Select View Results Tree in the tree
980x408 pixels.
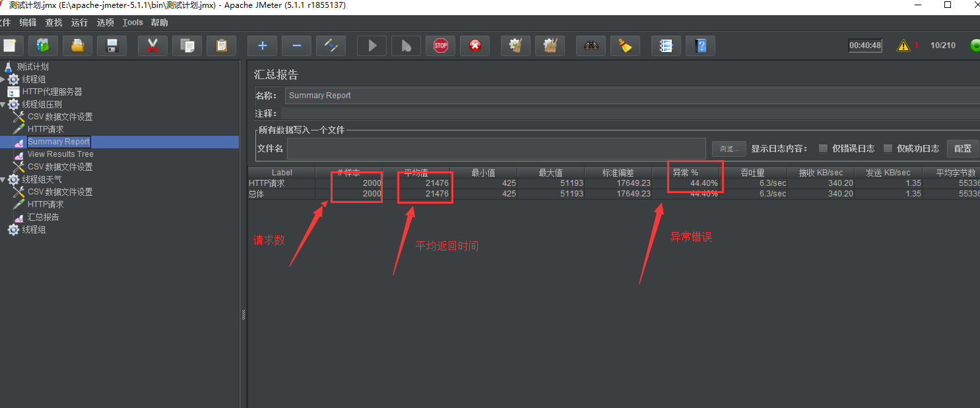pos(60,154)
